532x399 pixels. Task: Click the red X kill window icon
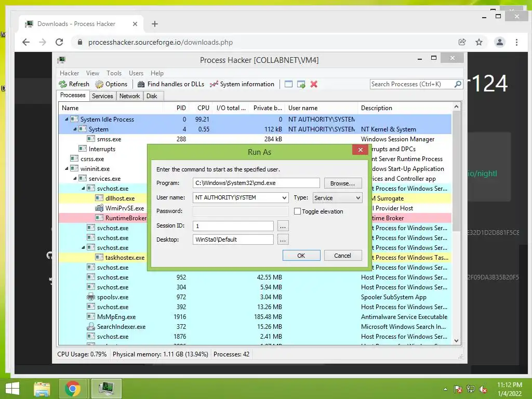click(314, 84)
